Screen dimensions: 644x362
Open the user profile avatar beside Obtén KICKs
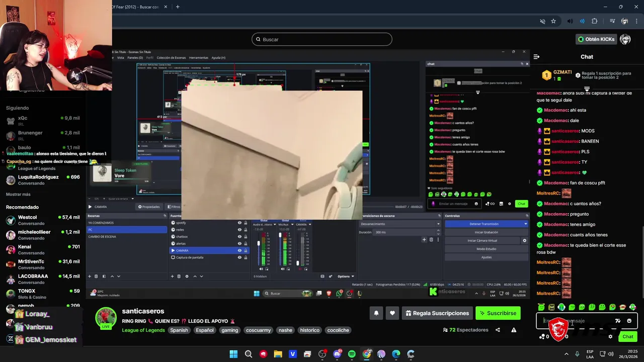(625, 39)
